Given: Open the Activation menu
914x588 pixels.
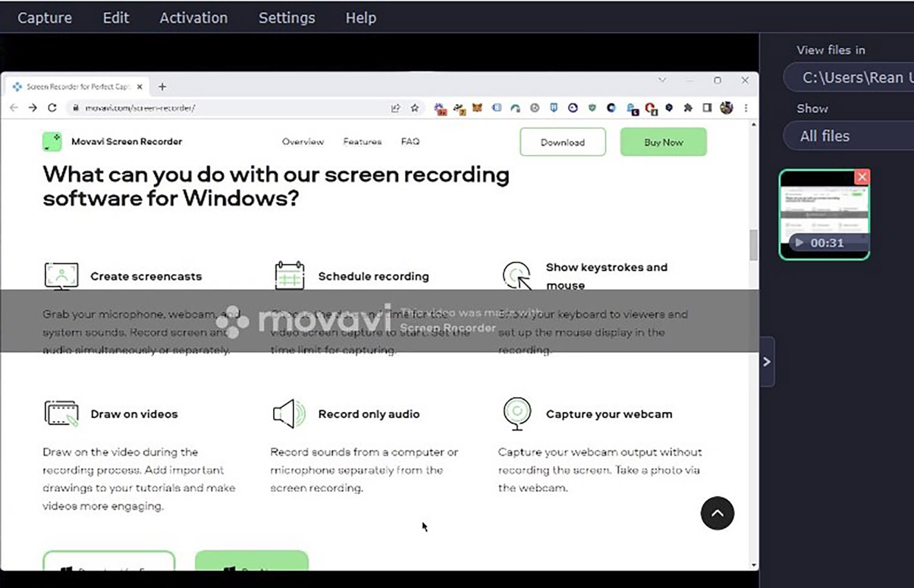Looking at the screenshot, I should 194,18.
